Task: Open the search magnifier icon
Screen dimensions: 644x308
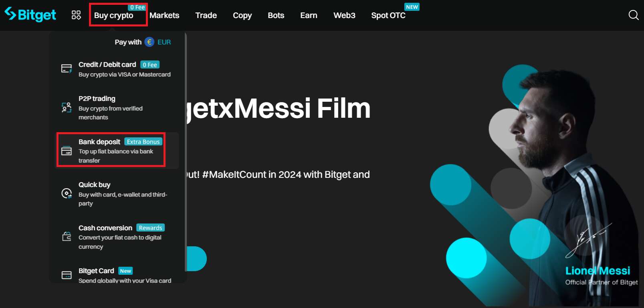Action: tap(633, 15)
